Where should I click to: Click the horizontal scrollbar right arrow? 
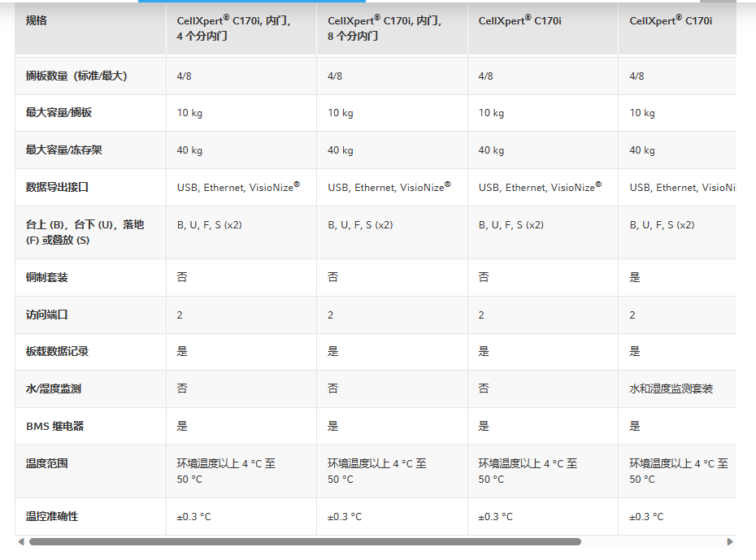pyautogui.click(x=730, y=541)
